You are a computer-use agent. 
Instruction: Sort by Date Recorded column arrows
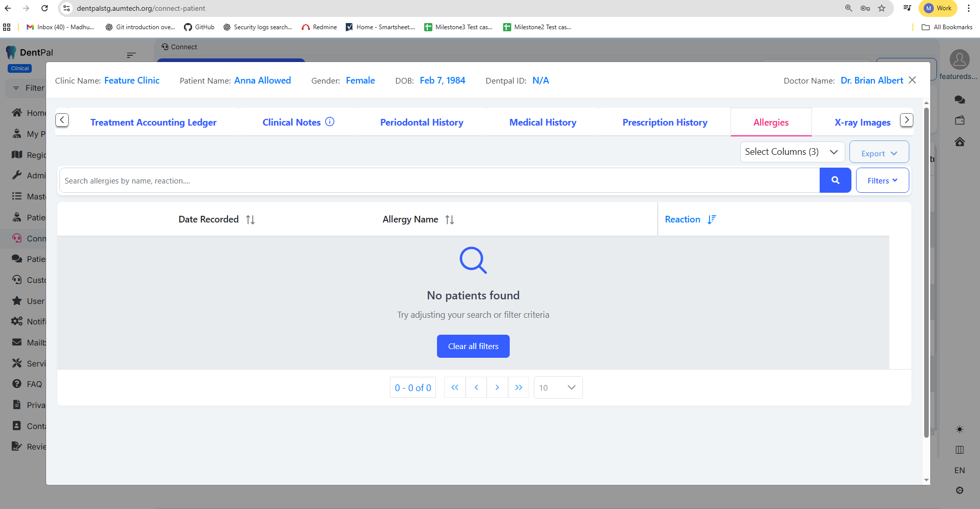click(x=250, y=220)
